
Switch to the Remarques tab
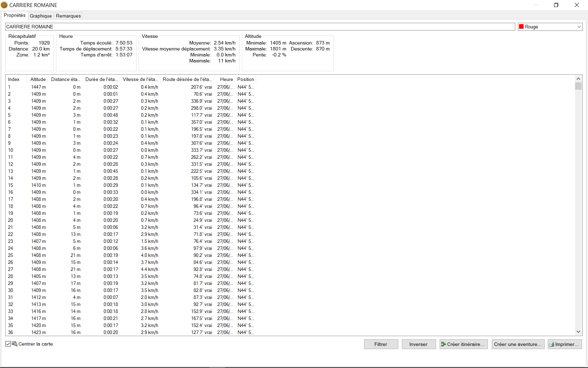(x=68, y=16)
